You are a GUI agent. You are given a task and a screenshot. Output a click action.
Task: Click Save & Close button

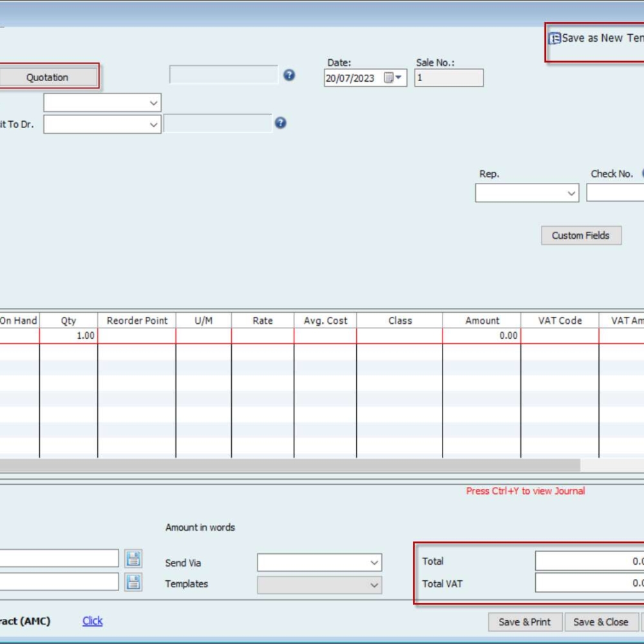coord(601,622)
